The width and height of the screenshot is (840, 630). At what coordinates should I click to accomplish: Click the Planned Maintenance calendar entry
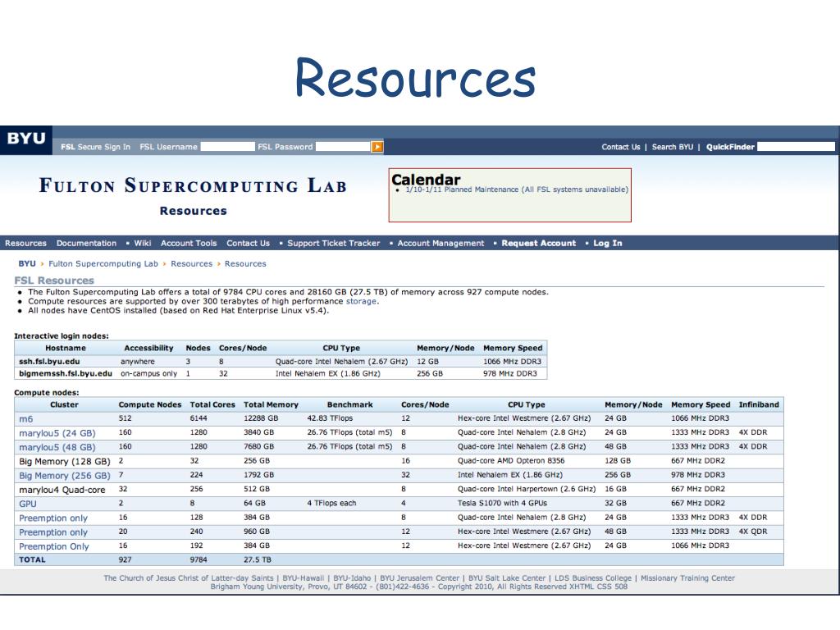pyautogui.click(x=517, y=189)
